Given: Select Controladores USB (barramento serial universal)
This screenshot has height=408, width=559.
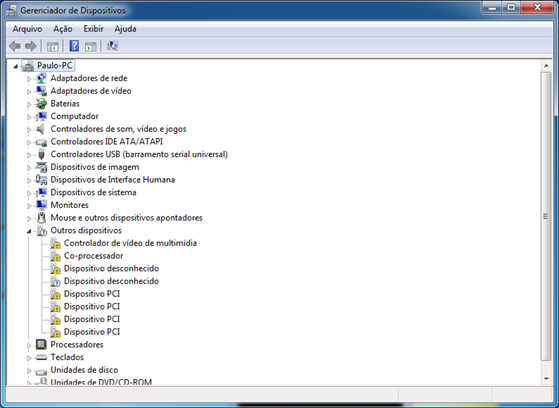Looking at the screenshot, I should coord(139,154).
